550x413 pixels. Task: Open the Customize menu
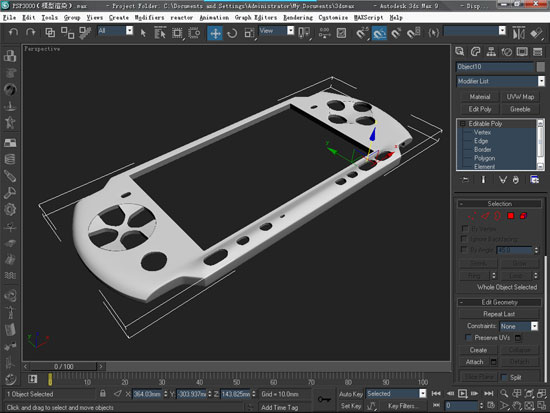pos(333,18)
